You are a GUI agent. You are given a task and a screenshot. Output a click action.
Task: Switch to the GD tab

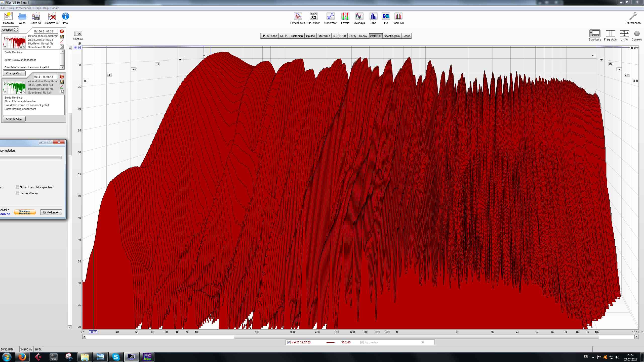tap(335, 36)
